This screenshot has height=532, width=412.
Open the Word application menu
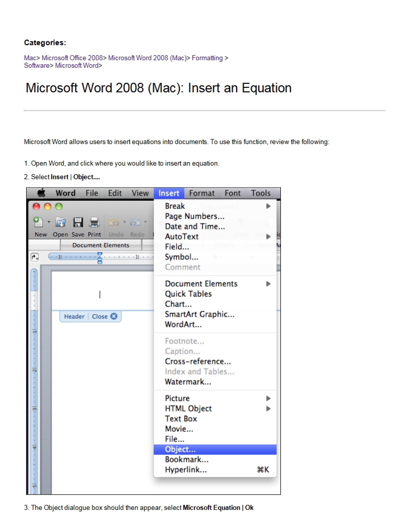66,193
